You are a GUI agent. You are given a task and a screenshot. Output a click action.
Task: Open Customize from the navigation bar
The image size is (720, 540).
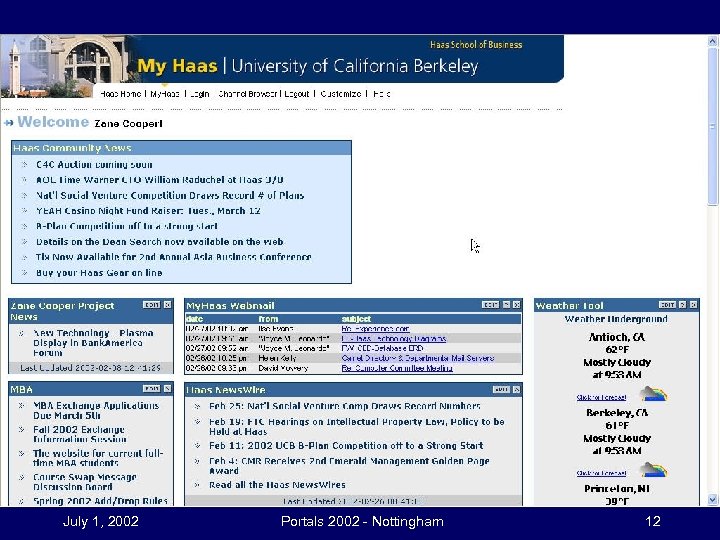click(x=341, y=94)
